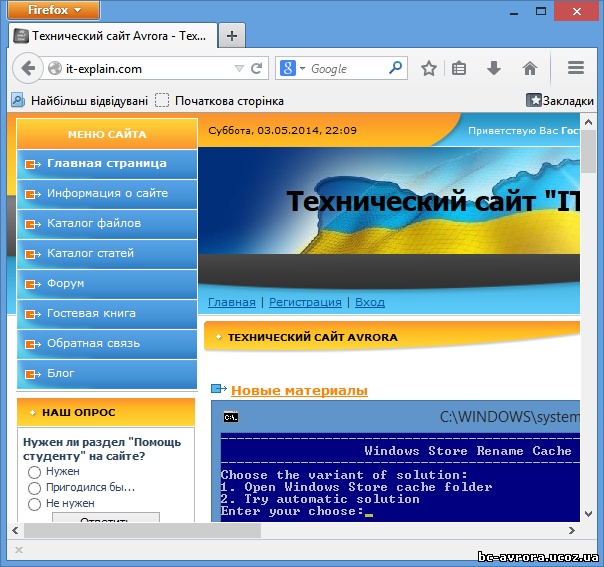Open the URL history dropdown arrow
Viewport: 604px width, 567px height.
[x=239, y=69]
